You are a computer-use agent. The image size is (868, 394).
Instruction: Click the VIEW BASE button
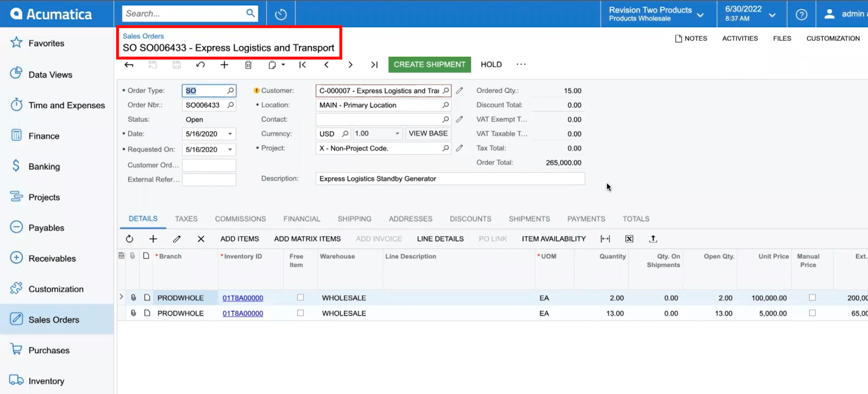[x=428, y=134]
